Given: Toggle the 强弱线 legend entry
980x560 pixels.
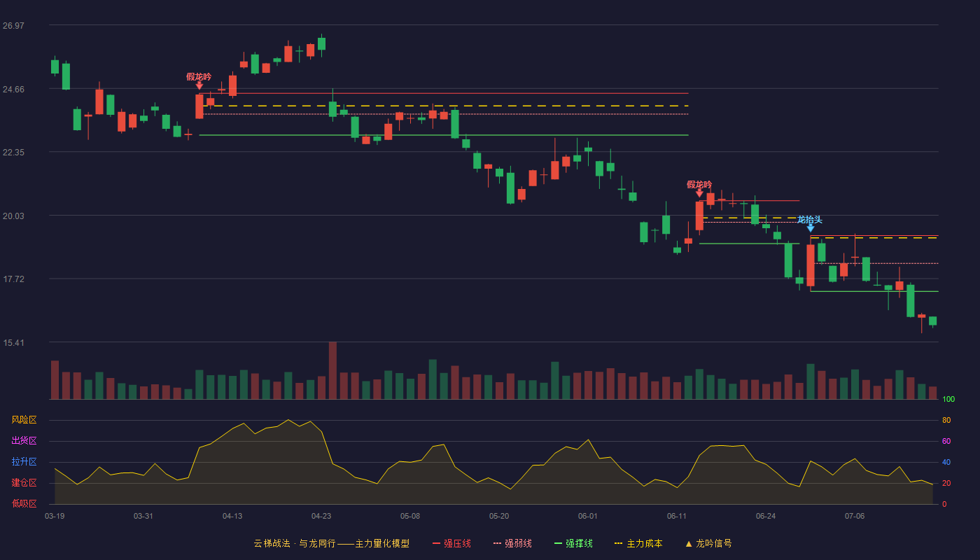Looking at the screenshot, I should pos(512,543).
